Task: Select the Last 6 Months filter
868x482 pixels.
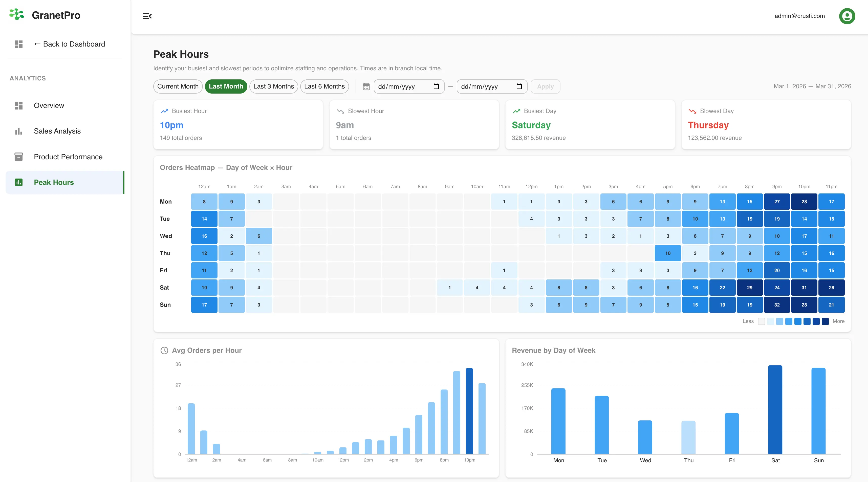Action: point(324,86)
